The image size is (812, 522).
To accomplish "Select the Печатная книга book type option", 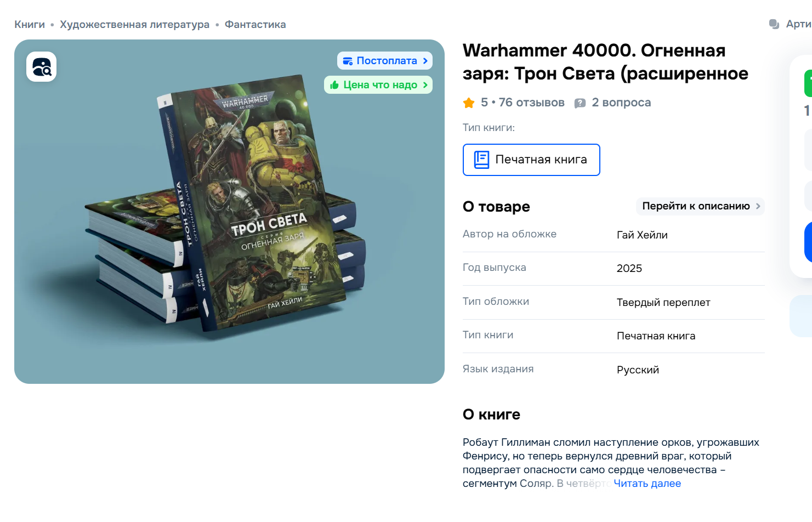I will (531, 160).
